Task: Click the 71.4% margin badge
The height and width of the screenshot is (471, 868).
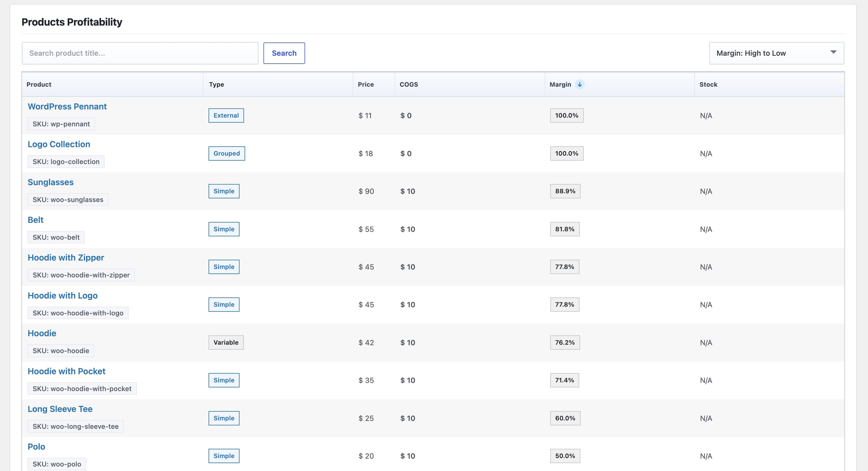Action: (x=564, y=380)
